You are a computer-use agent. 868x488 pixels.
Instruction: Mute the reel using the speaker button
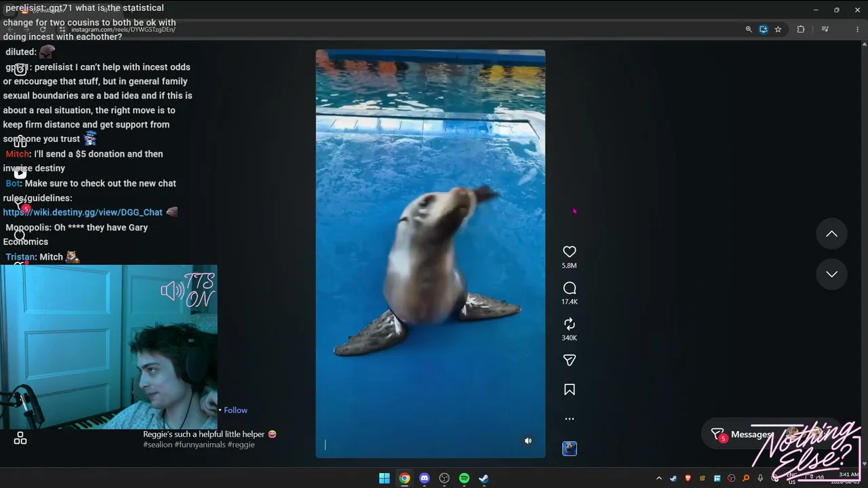pos(528,441)
